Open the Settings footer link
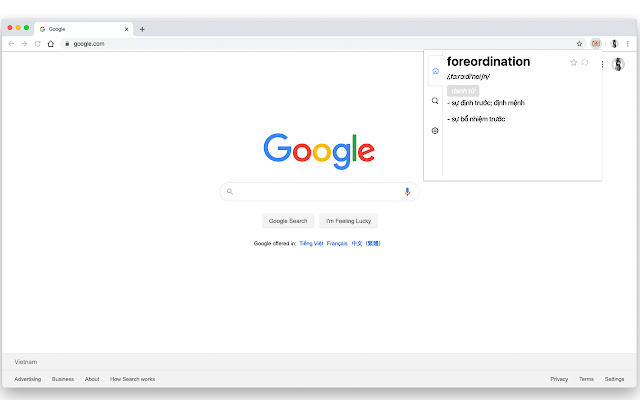Viewport: 640px width, 400px height. click(614, 379)
